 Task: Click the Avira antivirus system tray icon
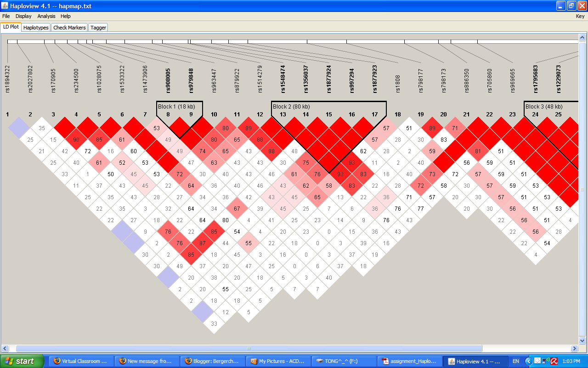point(554,361)
